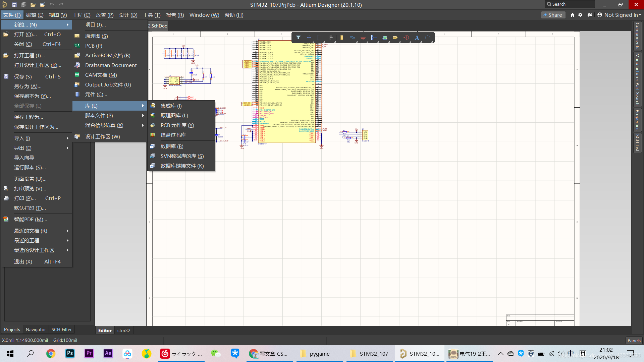Click the Panels button at bottom right
This screenshot has width=644, height=362.
(x=634, y=341)
